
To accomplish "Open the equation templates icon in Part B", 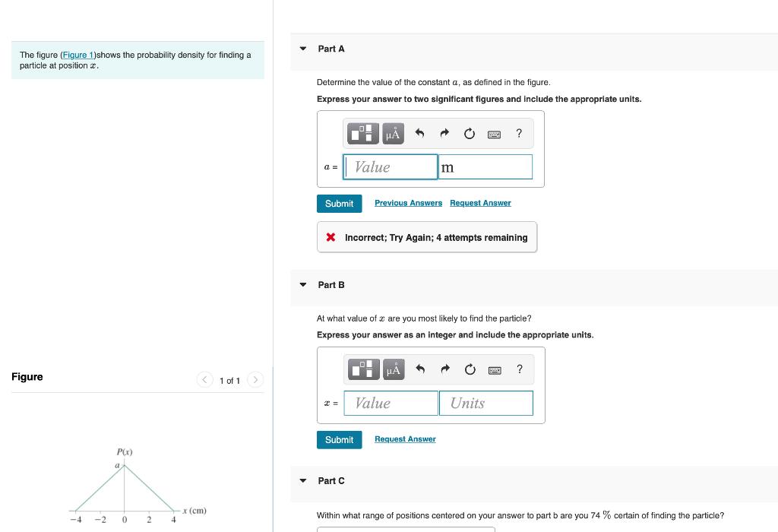I will coord(363,369).
